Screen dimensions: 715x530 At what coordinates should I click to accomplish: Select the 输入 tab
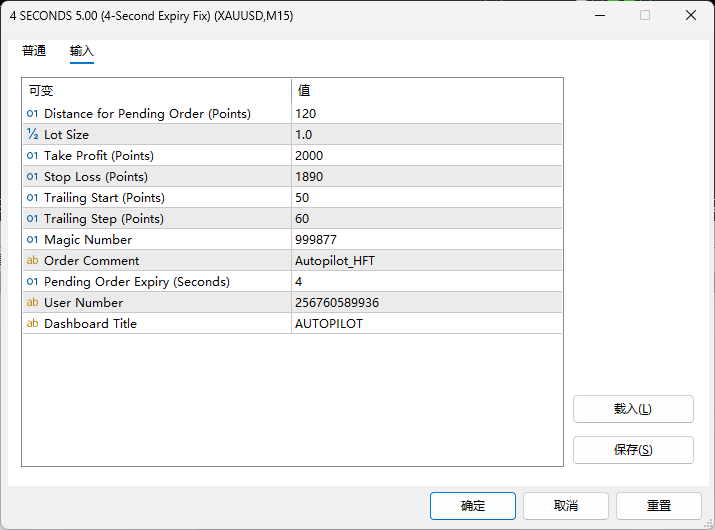tap(82, 51)
